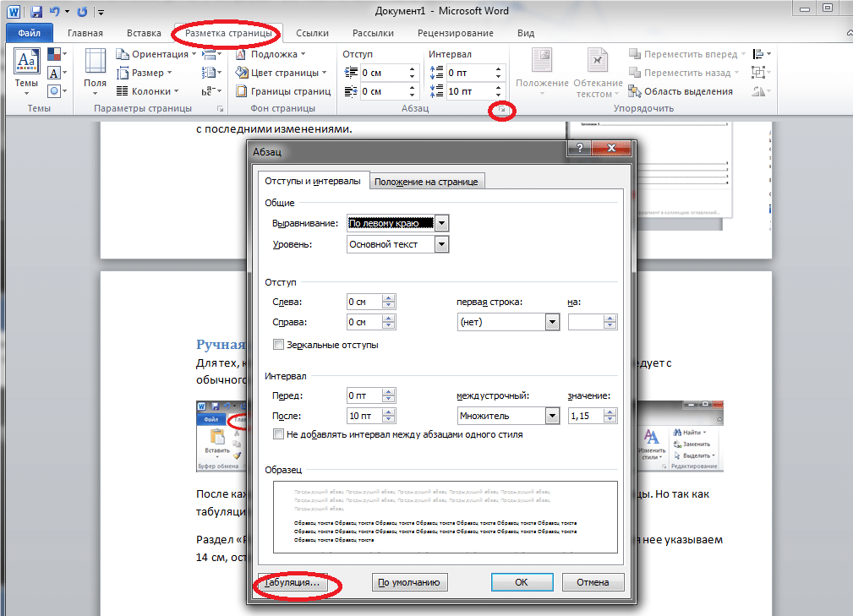The width and height of the screenshot is (853, 616).
Task: Click the Word application icon in title bar
Action: (14, 11)
